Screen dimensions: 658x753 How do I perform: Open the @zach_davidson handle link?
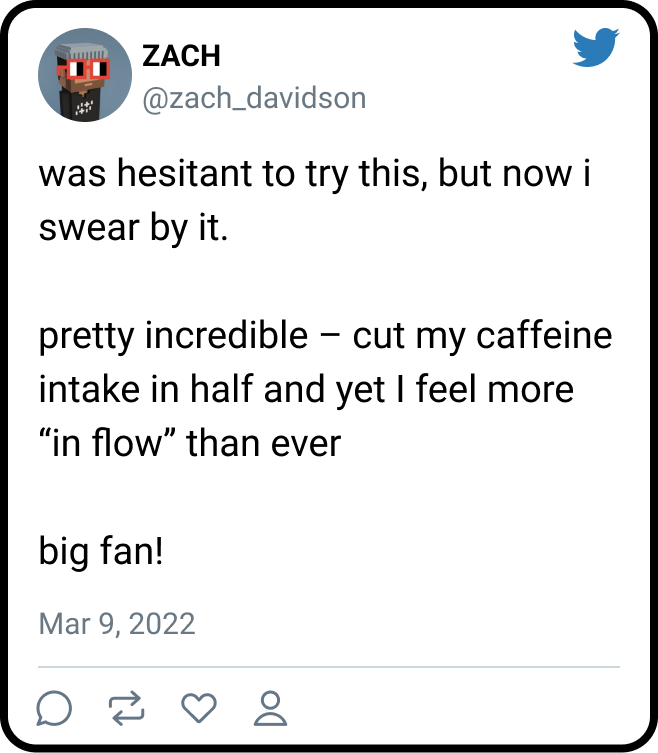tap(254, 97)
